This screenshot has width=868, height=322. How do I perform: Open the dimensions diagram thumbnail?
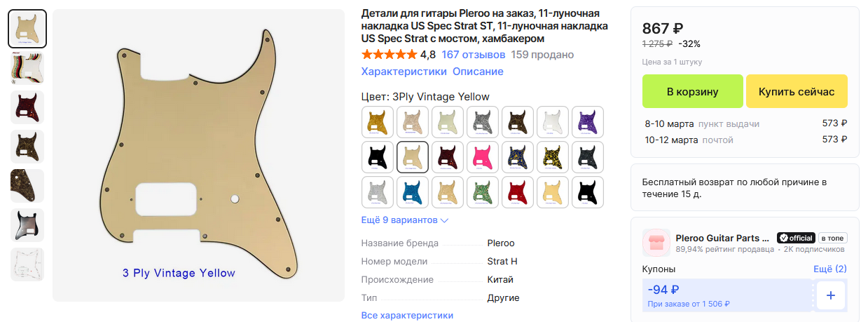27,264
